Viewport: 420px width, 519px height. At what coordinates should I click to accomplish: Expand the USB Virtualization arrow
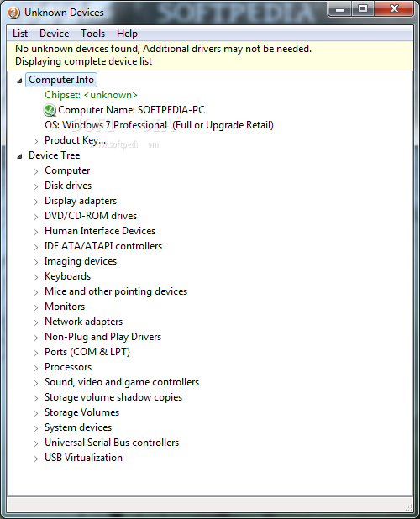click(x=35, y=459)
